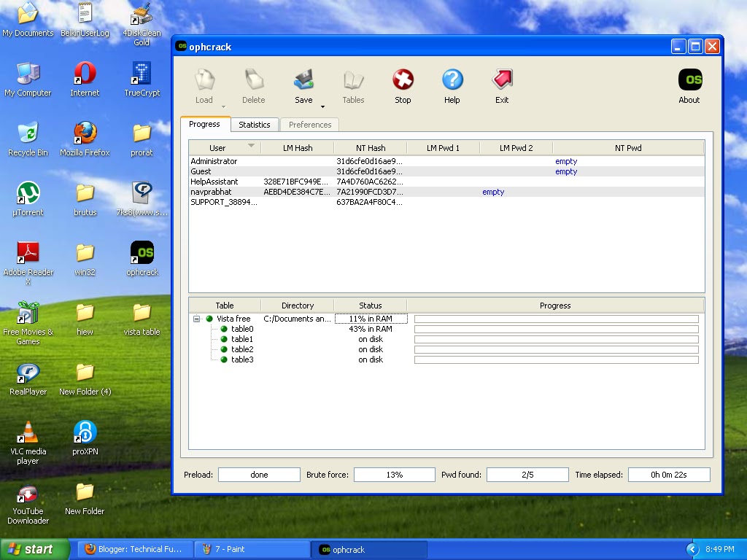
Task: Switch to 7 - Paint taskbar button
Action: pos(252,549)
